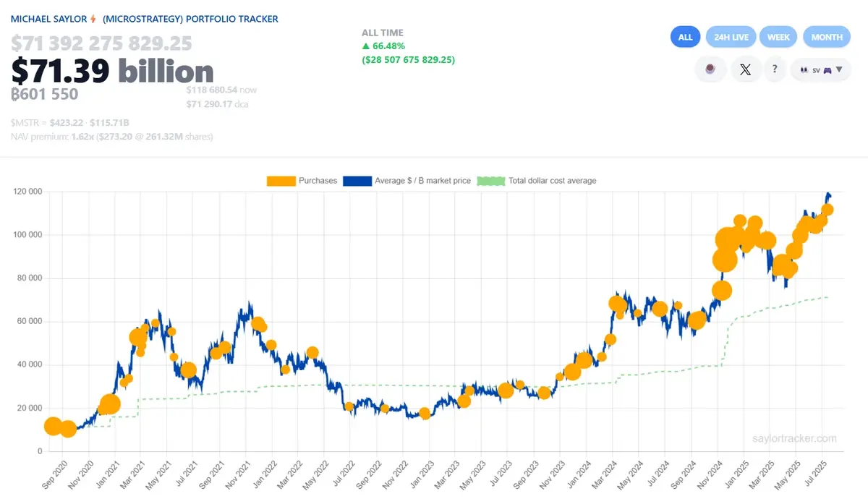Screen dimensions: 868x504
Task: Click the 'NAV premium: 1.62x' line
Action: point(112,137)
